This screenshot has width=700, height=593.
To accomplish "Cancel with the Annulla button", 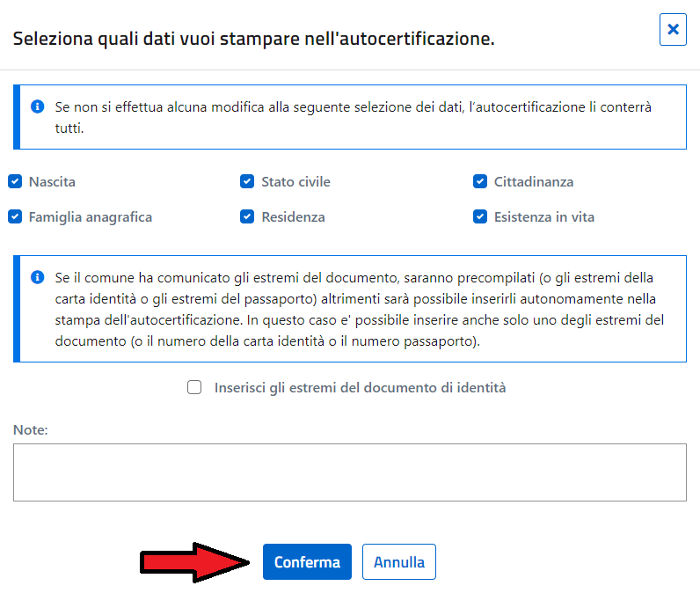I will pos(399,561).
